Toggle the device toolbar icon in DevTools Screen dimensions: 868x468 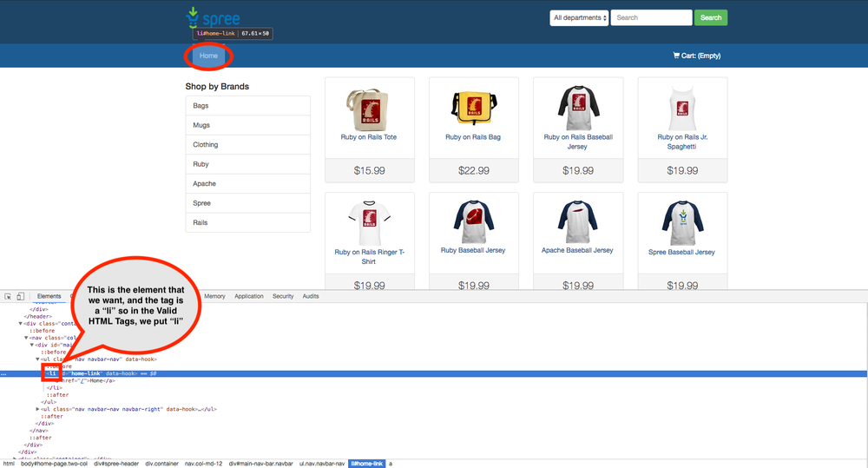coord(21,296)
